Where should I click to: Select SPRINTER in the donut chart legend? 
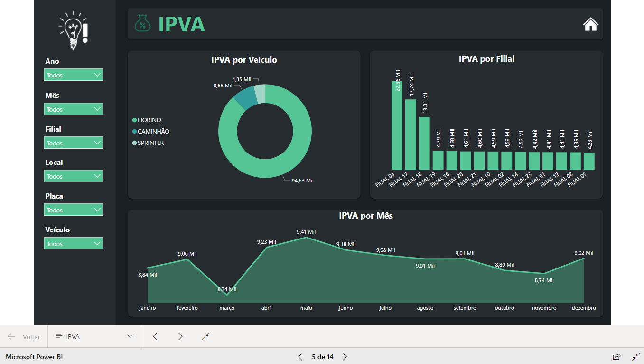(149, 143)
